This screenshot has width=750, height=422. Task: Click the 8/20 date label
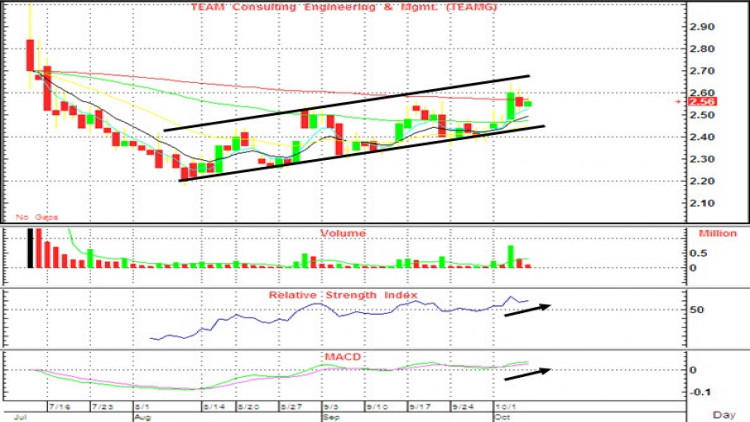249,407
